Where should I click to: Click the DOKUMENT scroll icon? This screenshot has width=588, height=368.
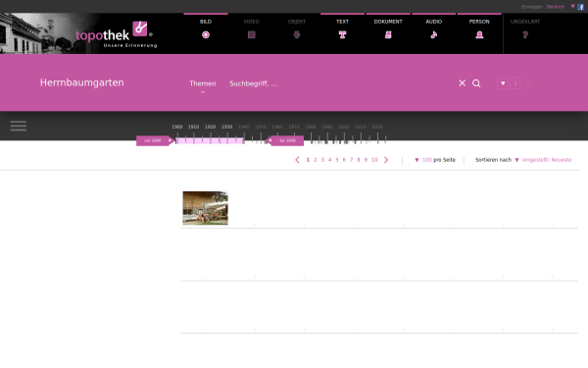388,35
